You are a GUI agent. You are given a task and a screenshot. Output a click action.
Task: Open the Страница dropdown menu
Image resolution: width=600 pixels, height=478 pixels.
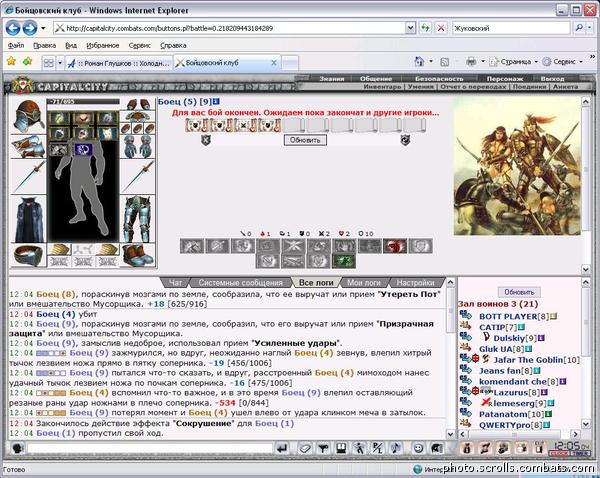[514, 61]
